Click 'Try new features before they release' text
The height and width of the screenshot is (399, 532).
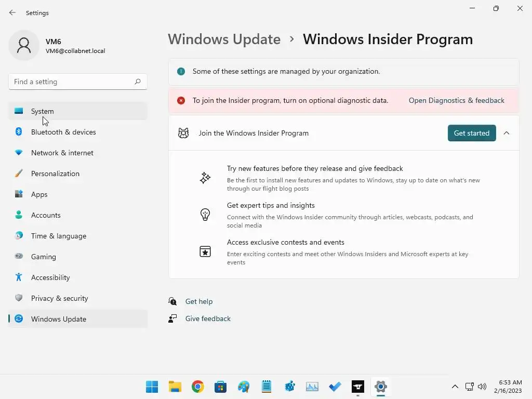click(315, 169)
